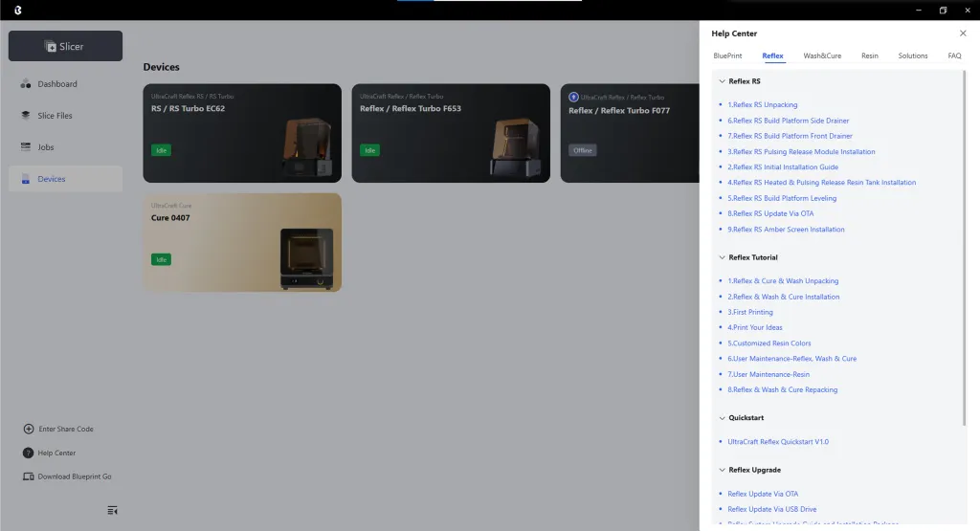Collapse the Reflex RS section
Viewport: 980px width, 531px height.
(722, 82)
